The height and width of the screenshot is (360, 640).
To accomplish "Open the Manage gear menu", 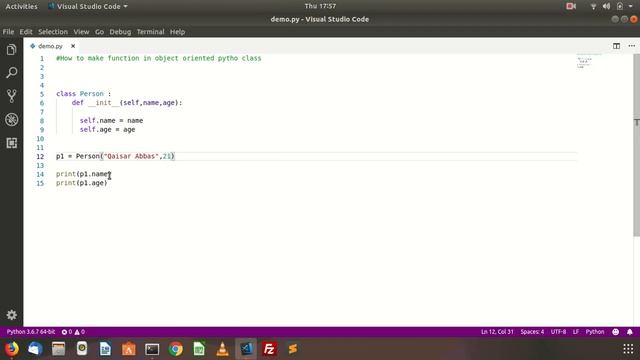I will [x=11, y=315].
